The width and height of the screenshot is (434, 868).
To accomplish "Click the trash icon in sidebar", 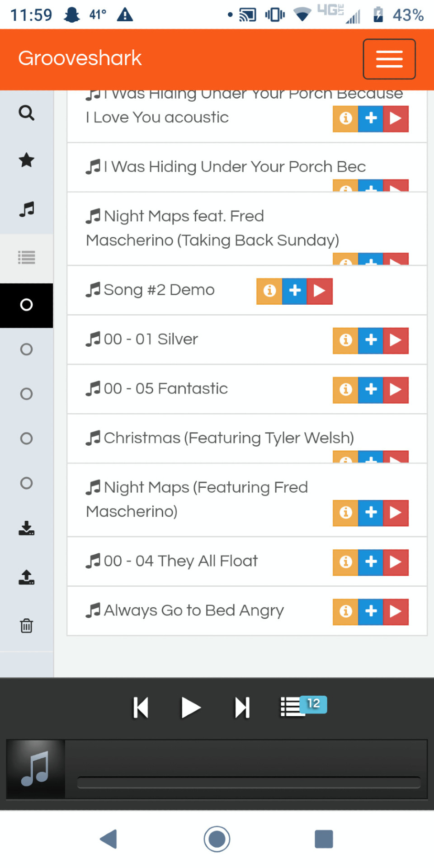I will pyautogui.click(x=27, y=626).
